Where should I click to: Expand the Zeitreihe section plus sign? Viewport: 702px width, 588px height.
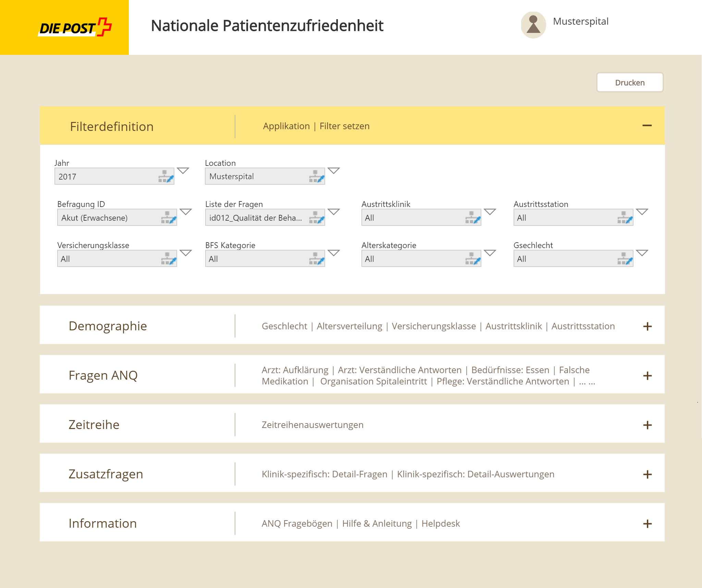coord(647,425)
